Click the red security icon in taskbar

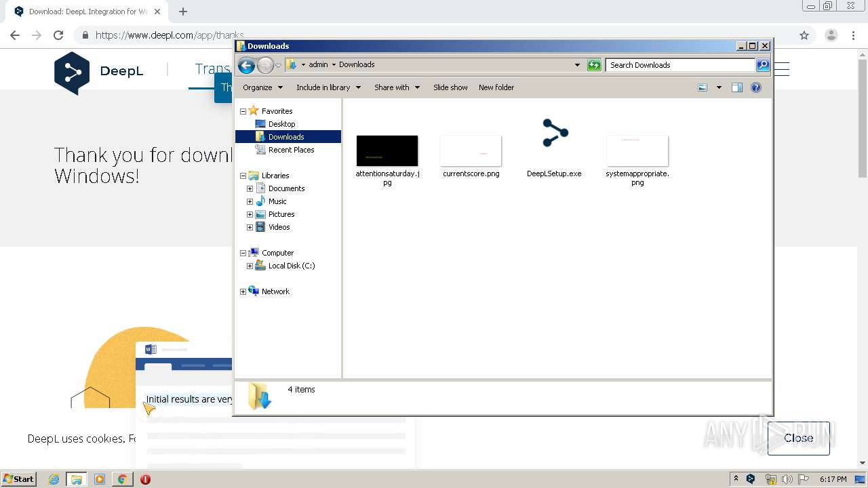[145, 479]
